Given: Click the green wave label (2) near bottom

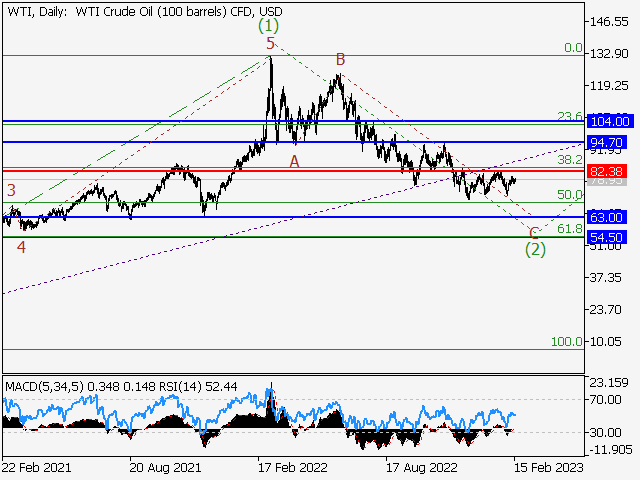Looking at the screenshot, I should coord(535,249).
